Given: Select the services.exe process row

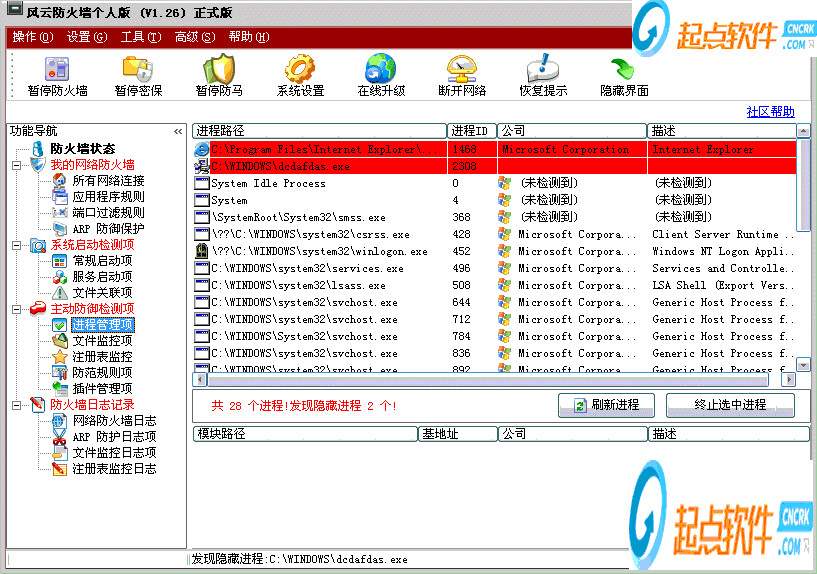Looking at the screenshot, I should (494, 268).
